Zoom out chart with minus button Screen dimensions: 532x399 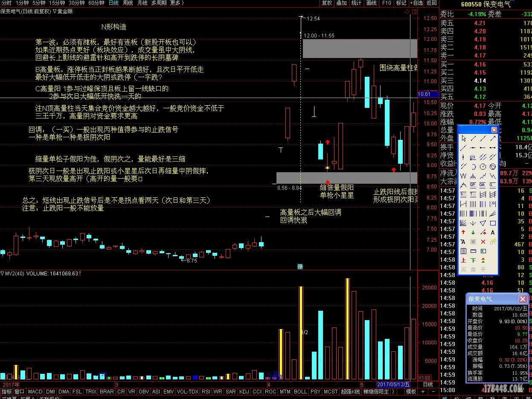[x=433, y=391]
